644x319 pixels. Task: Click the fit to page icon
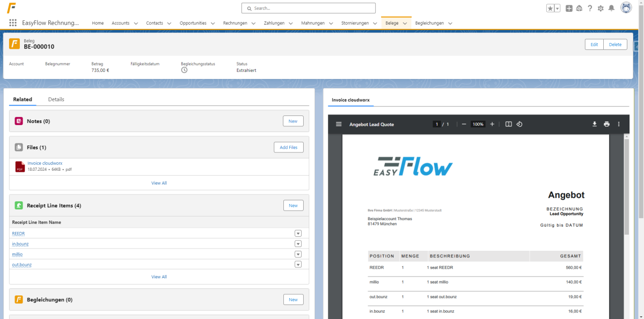[508, 124]
